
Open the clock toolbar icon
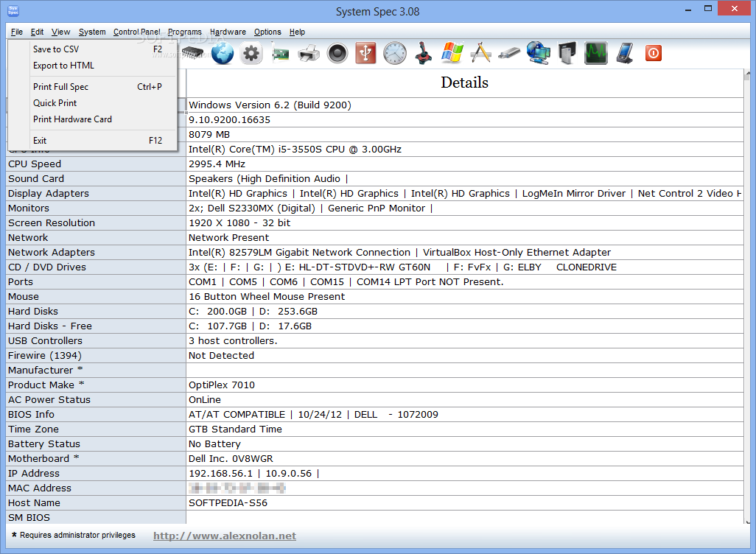(x=395, y=53)
